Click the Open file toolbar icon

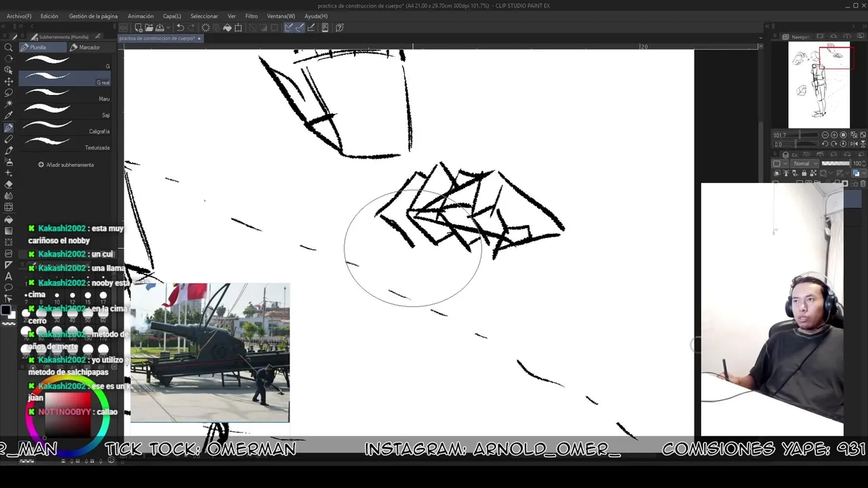[149, 28]
